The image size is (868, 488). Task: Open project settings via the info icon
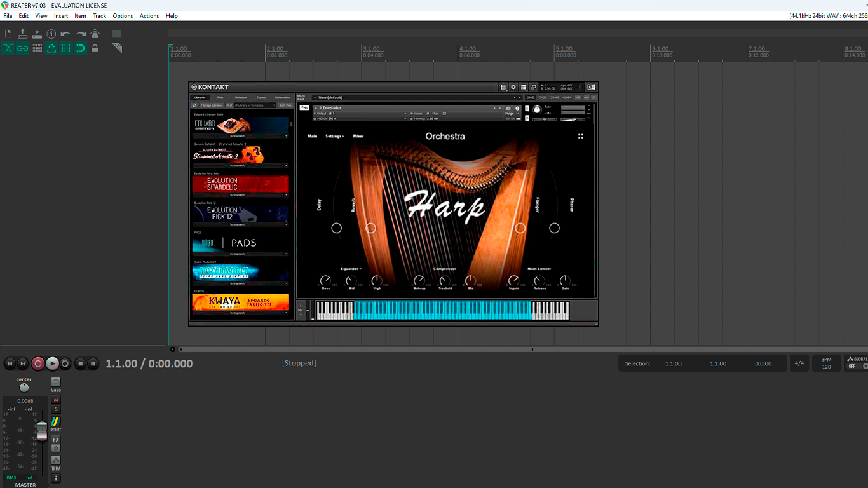(51, 34)
